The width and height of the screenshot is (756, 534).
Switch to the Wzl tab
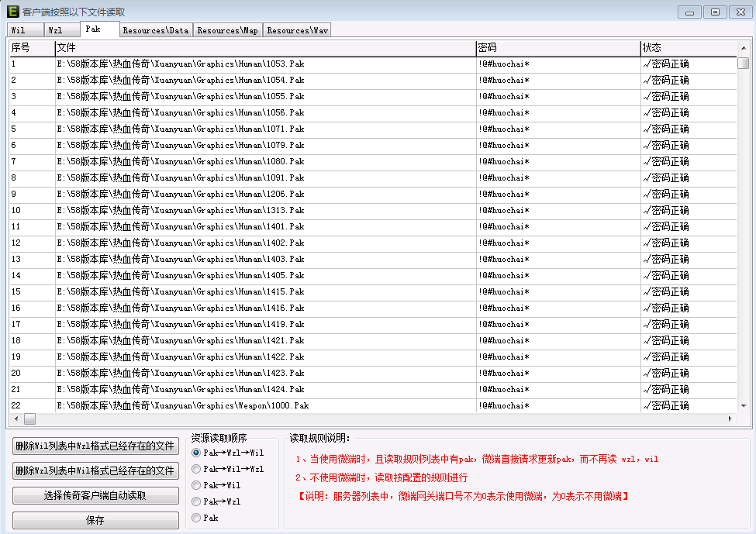62,30
